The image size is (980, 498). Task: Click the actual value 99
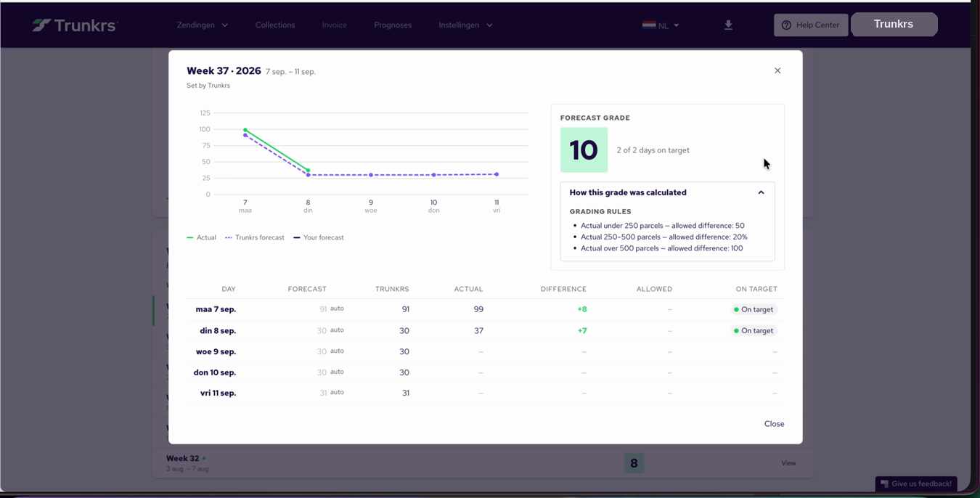[478, 309]
